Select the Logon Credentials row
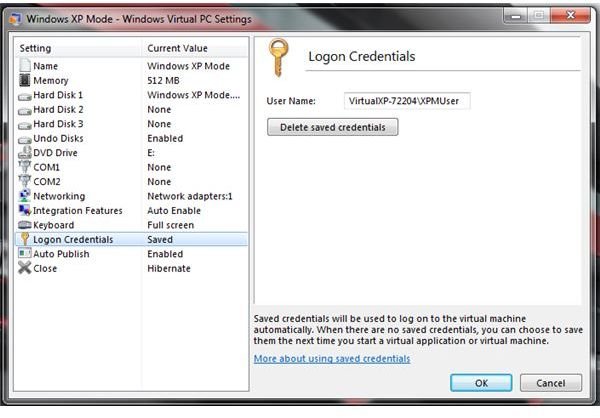This screenshot has width=600, height=418. click(131, 239)
